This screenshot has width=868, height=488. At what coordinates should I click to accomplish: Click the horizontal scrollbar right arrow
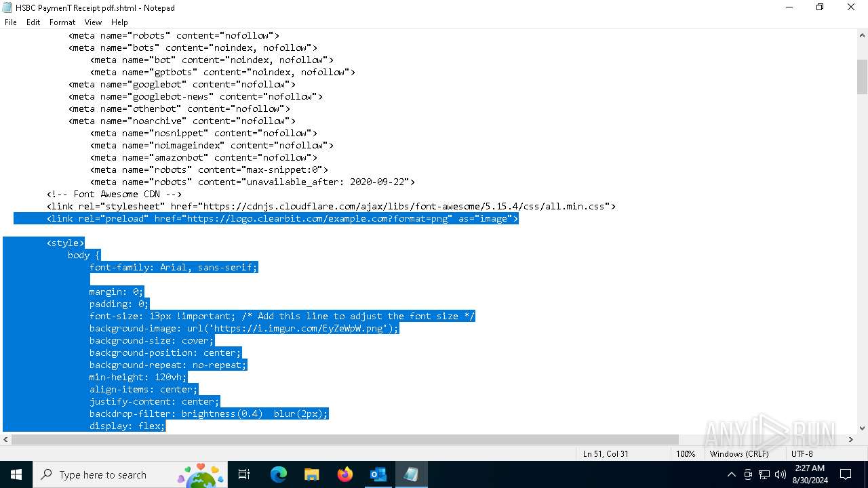click(850, 440)
